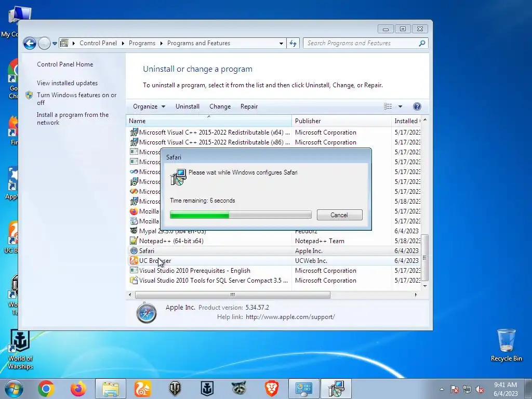Open Control Panel Home link

(65, 64)
